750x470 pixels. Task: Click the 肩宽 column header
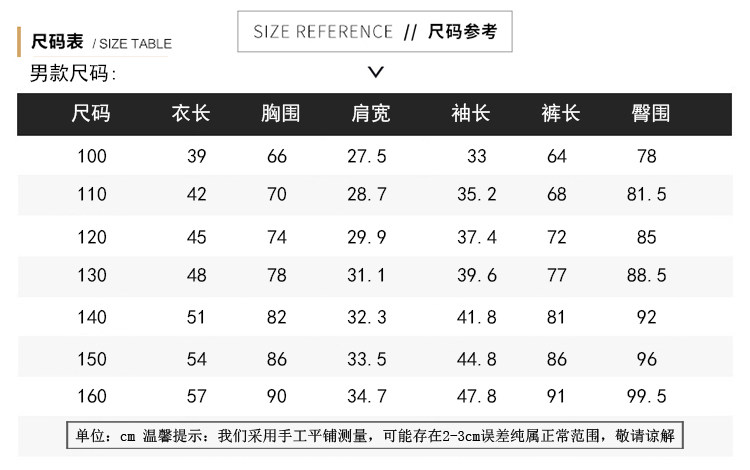pyautogui.click(x=371, y=113)
